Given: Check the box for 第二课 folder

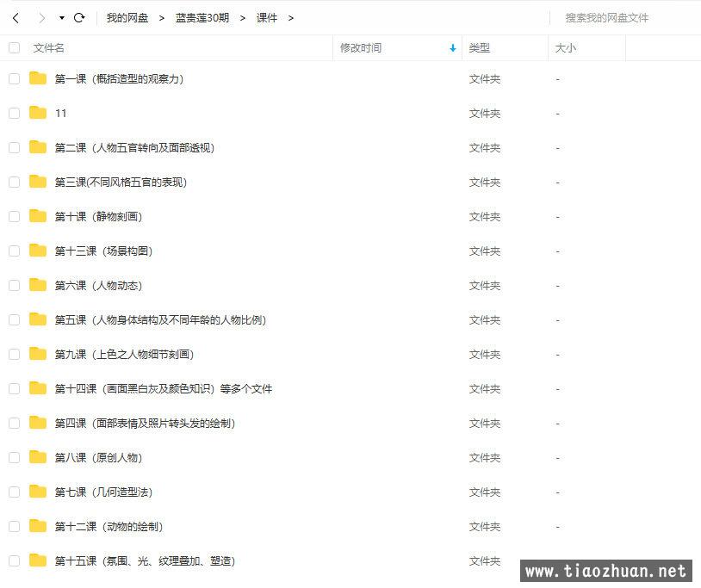Looking at the screenshot, I should [x=14, y=147].
